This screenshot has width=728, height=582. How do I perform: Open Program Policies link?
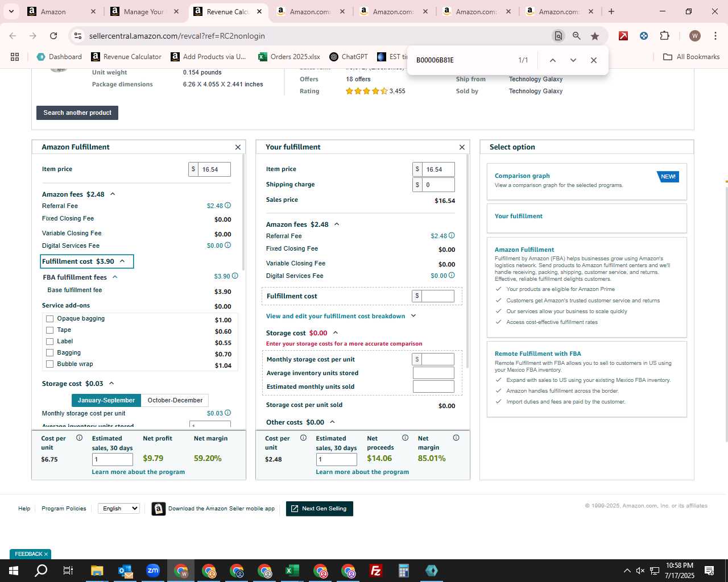[x=64, y=509]
